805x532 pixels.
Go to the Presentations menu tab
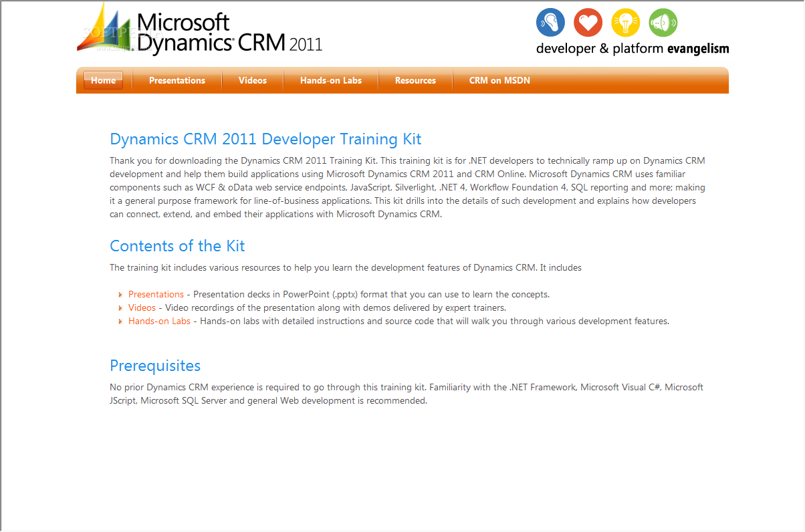coord(177,80)
